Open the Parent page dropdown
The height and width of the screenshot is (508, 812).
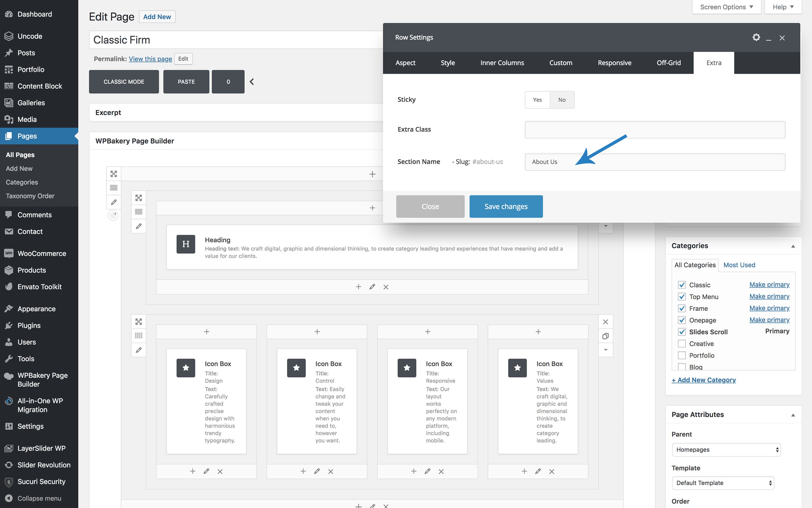click(x=726, y=450)
